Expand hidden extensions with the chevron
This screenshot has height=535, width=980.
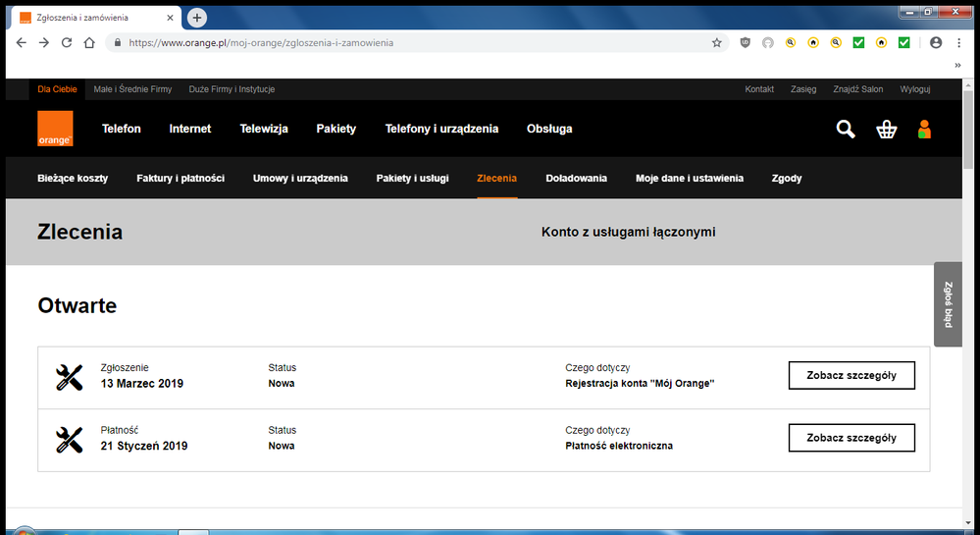coord(957,65)
